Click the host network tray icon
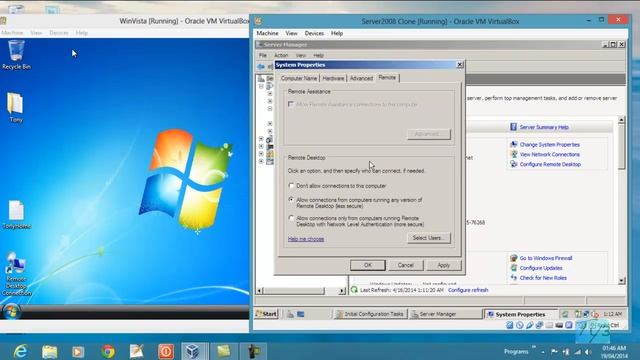 pyautogui.click(x=577, y=351)
